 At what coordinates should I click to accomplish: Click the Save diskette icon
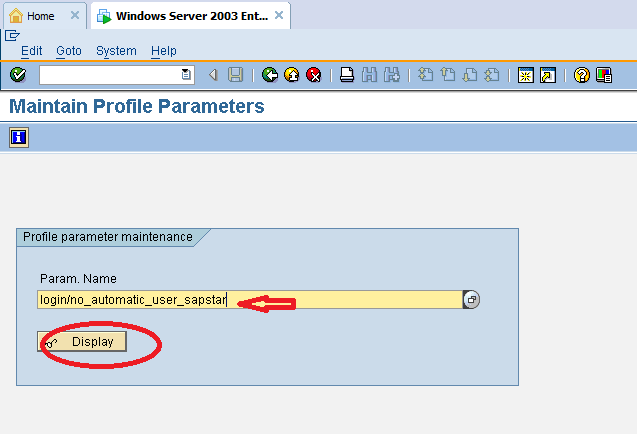236,75
